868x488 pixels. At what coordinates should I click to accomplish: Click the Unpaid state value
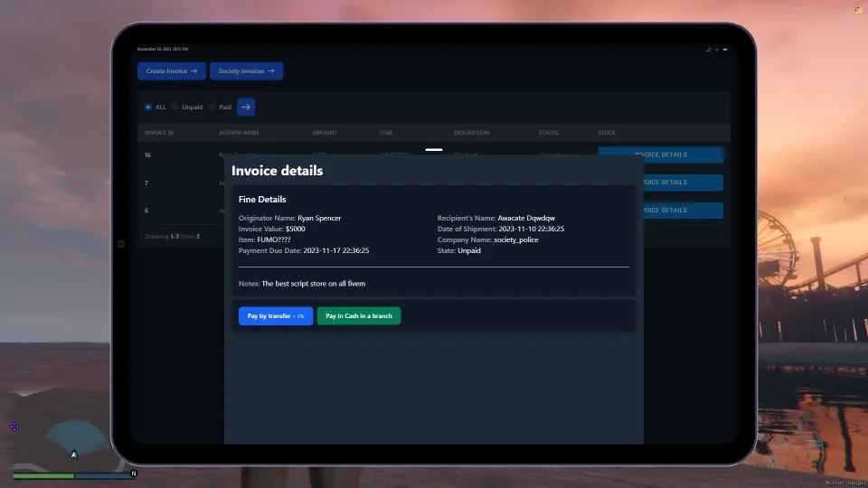pyautogui.click(x=469, y=250)
